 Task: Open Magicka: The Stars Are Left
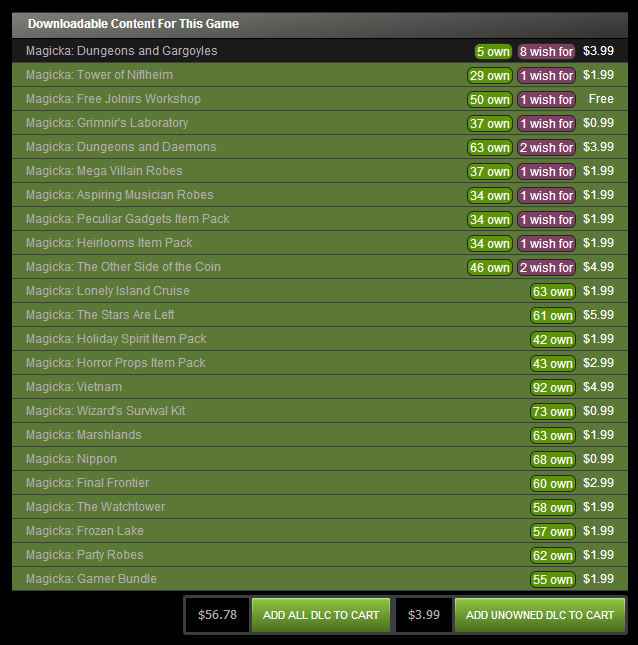point(320,315)
